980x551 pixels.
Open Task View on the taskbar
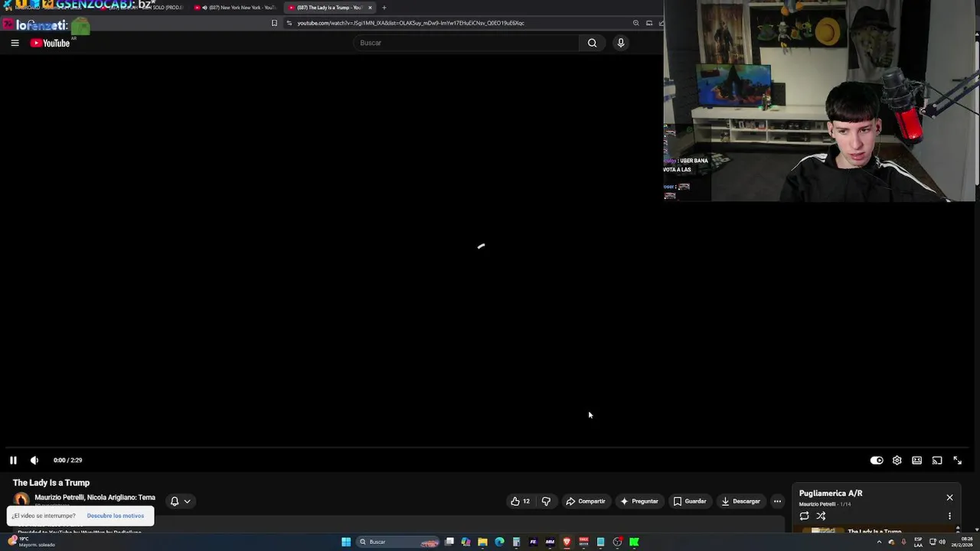coord(449,542)
